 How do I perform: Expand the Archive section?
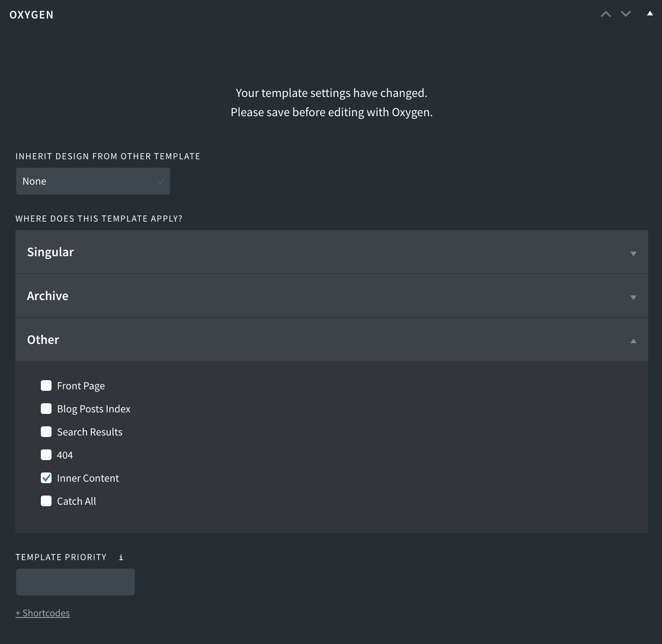coord(332,296)
